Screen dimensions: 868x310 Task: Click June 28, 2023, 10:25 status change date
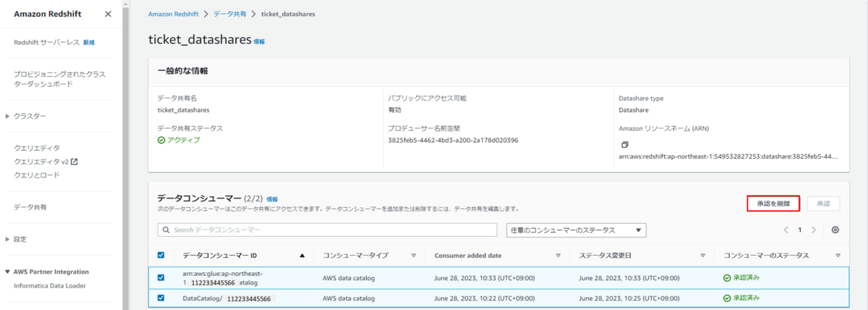629,298
